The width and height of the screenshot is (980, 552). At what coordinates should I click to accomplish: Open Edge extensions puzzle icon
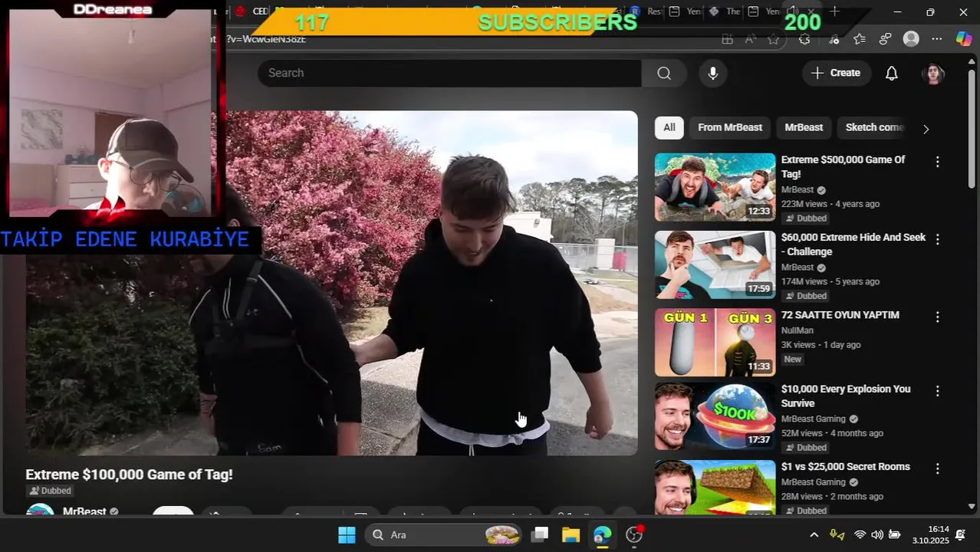point(804,39)
